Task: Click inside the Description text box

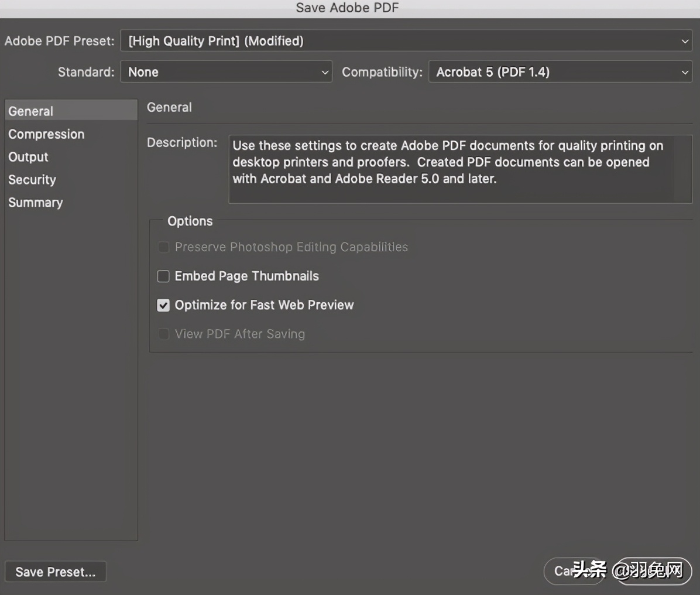Action: click(460, 169)
